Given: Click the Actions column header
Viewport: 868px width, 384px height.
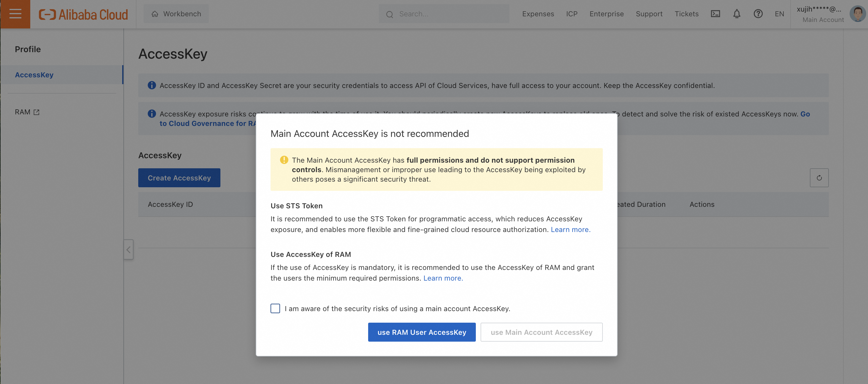Looking at the screenshot, I should pyautogui.click(x=702, y=204).
